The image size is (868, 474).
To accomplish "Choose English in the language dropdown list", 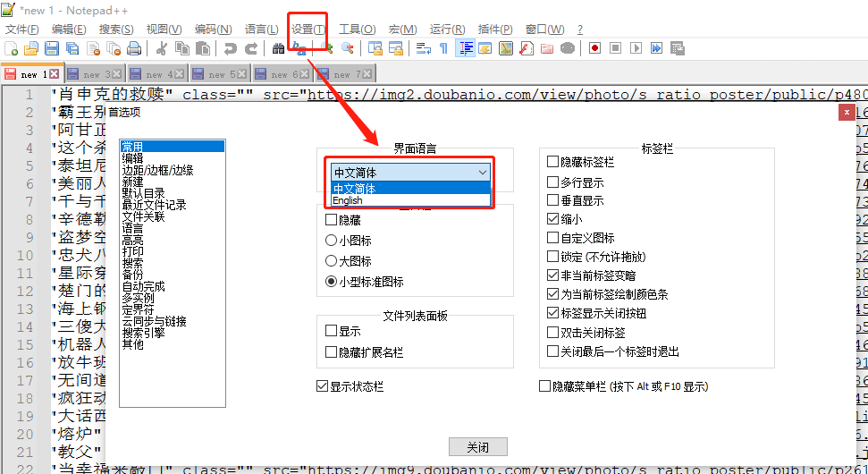I will 410,200.
